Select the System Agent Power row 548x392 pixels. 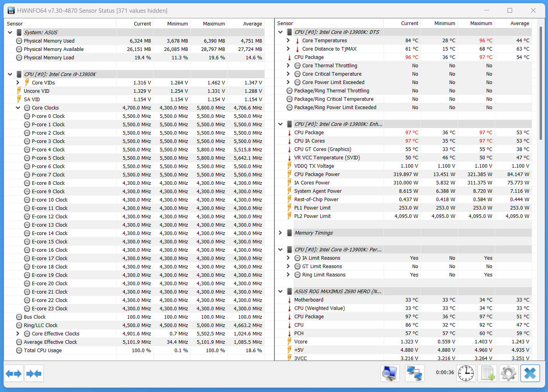(x=403, y=191)
